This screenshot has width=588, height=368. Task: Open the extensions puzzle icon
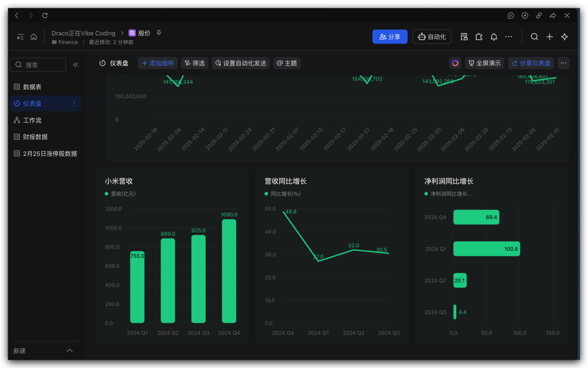tap(479, 37)
